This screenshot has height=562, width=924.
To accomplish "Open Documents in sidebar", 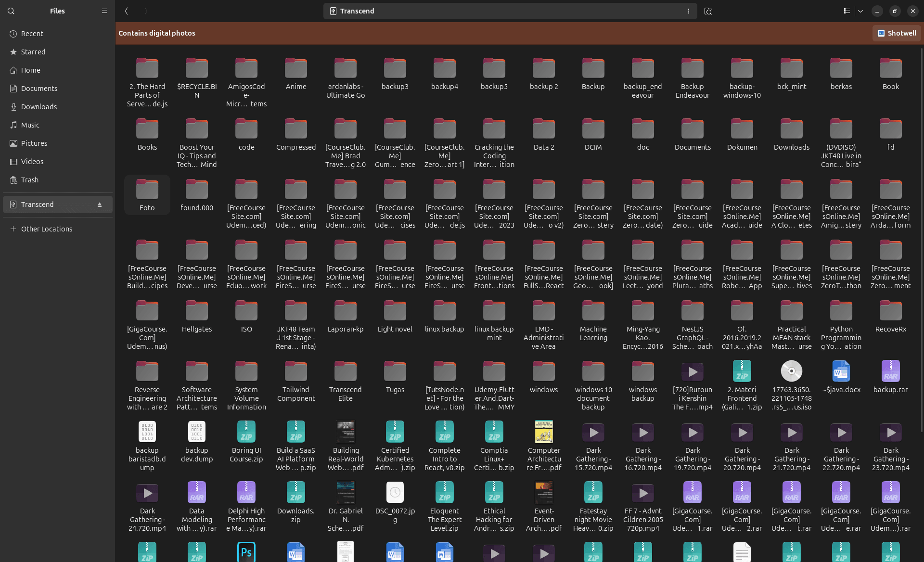I will [58, 89].
